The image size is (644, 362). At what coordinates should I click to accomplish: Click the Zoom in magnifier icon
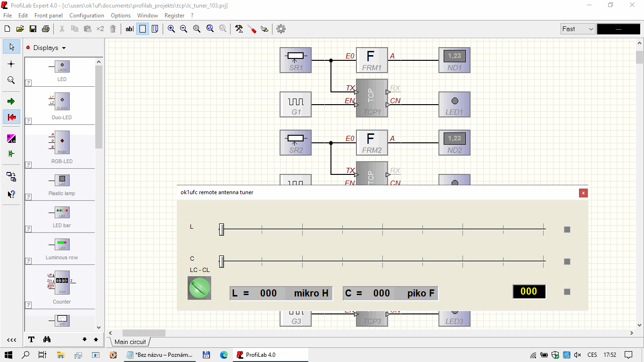[x=171, y=29]
